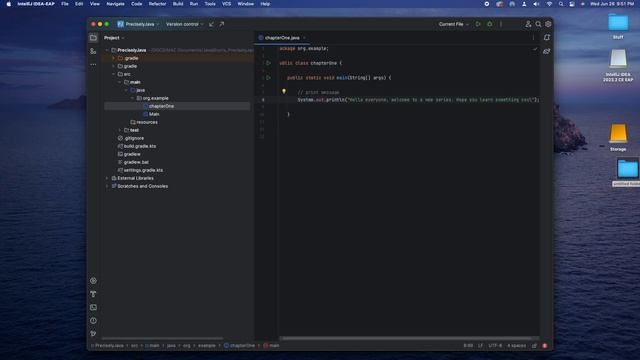
Task: Click 4 spaces indent setting
Action: (516, 346)
